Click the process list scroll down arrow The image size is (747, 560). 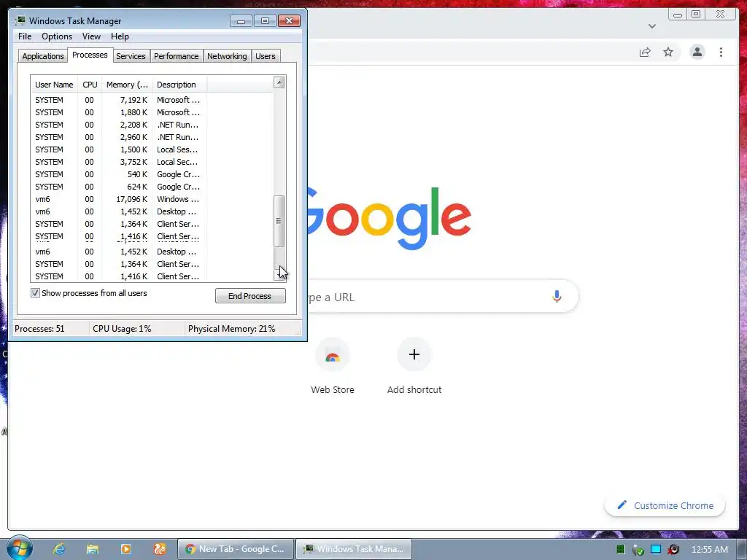[x=279, y=274]
